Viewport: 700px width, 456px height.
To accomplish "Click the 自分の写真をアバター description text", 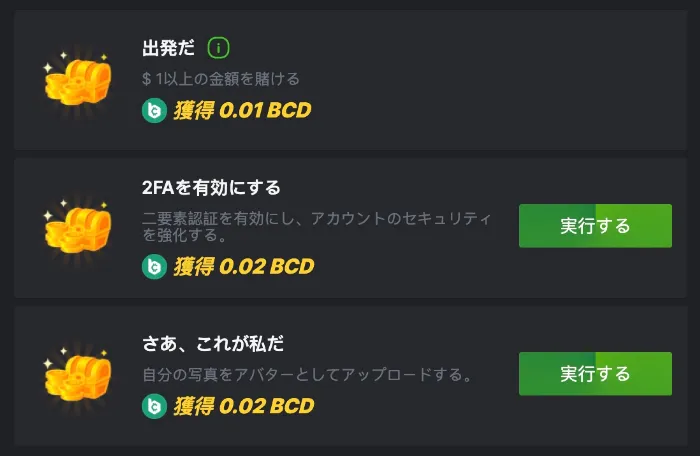I will (307, 376).
